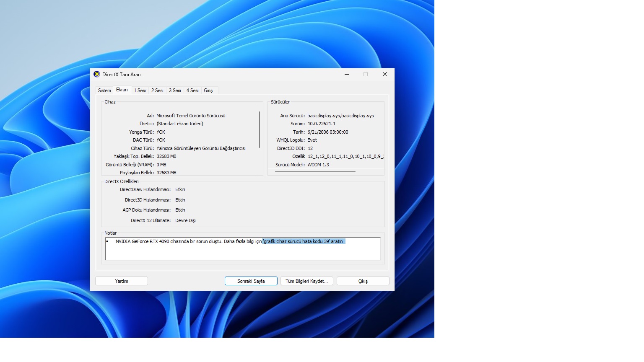Click the Yardım button

pyautogui.click(x=122, y=281)
